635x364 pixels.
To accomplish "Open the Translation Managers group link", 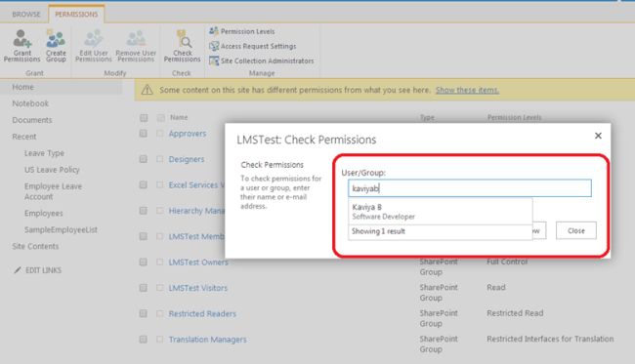I will [207, 340].
